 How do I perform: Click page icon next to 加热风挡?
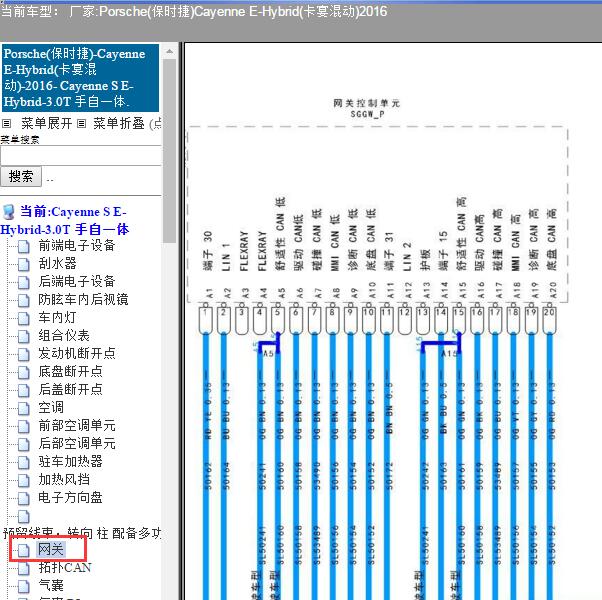tap(23, 480)
